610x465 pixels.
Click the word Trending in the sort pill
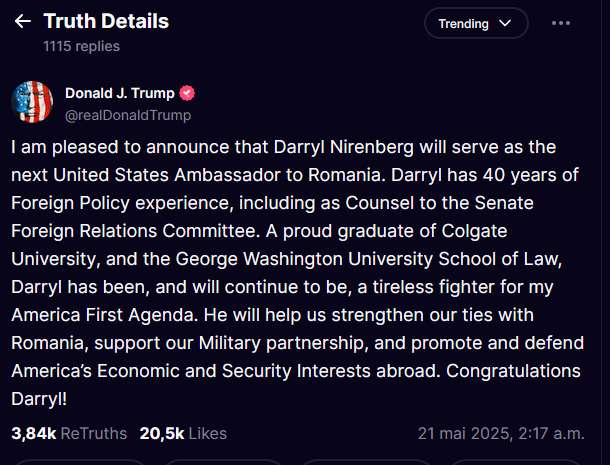pos(463,24)
